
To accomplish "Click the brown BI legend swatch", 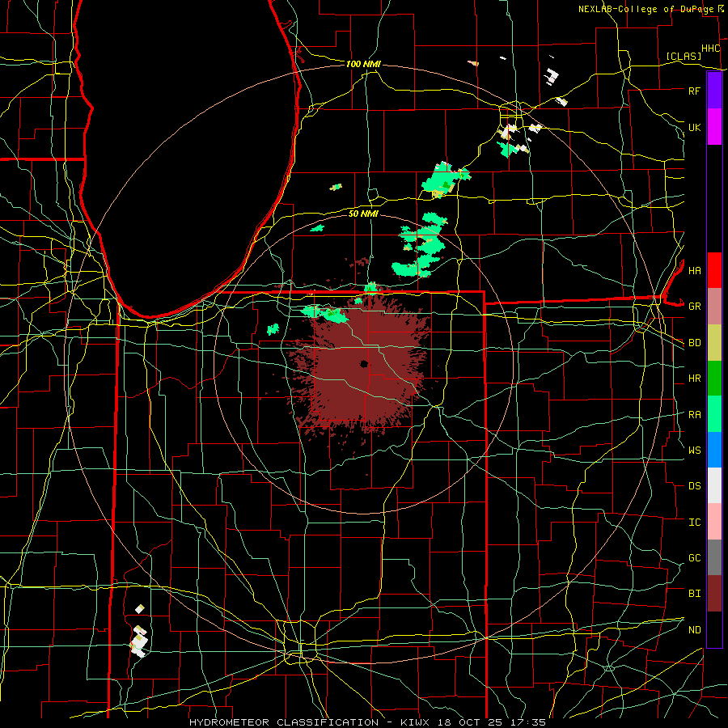I will [x=714, y=594].
